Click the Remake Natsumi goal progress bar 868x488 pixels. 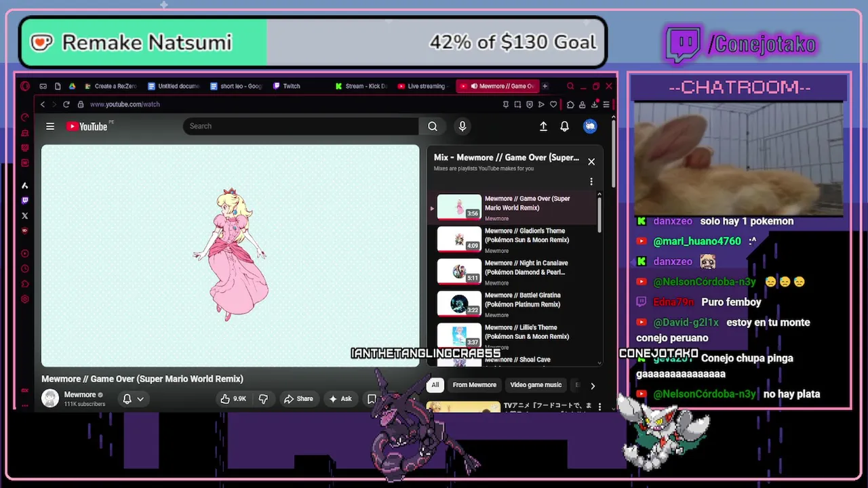tap(313, 42)
